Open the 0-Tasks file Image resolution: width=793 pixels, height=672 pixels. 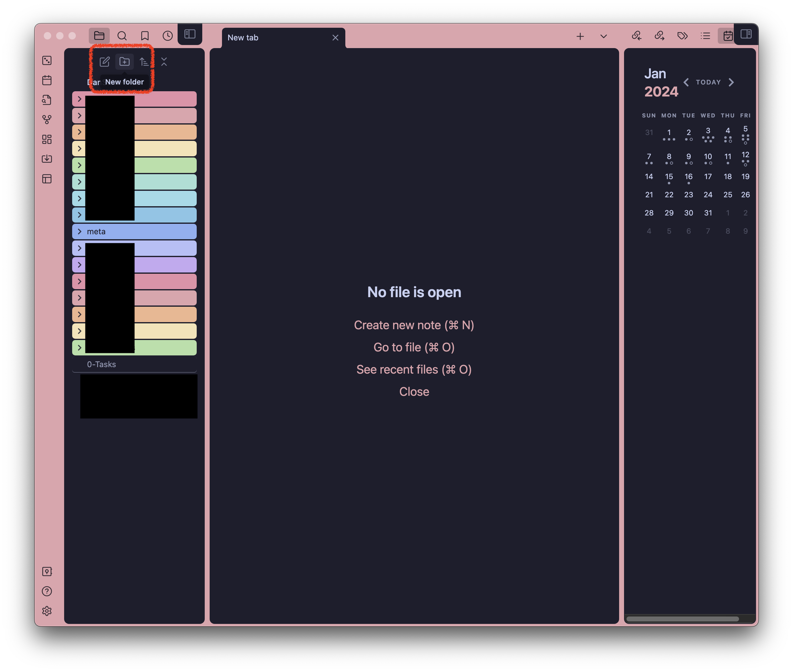click(x=101, y=364)
